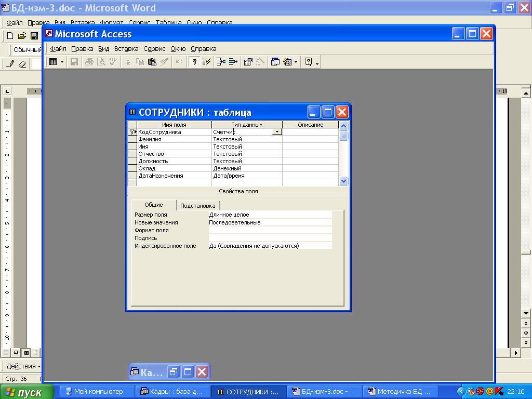Image resolution: width=532 pixels, height=399 pixels.
Task: Click the Индексированное поле property value
Action: (270, 246)
